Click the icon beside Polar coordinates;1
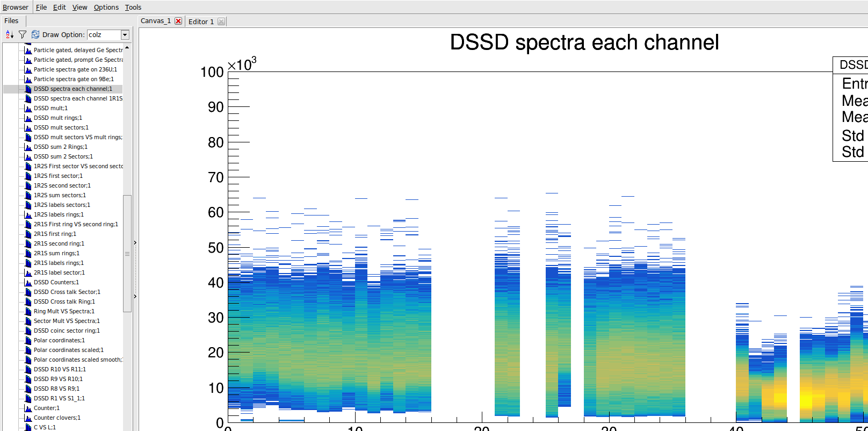868x431 pixels. 28,341
